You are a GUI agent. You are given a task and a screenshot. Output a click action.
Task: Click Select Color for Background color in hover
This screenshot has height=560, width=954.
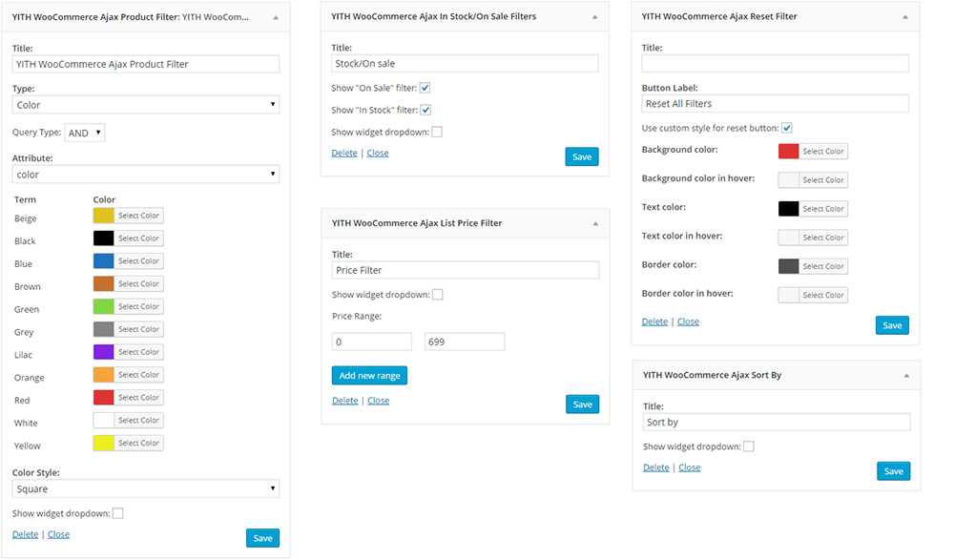tap(823, 180)
